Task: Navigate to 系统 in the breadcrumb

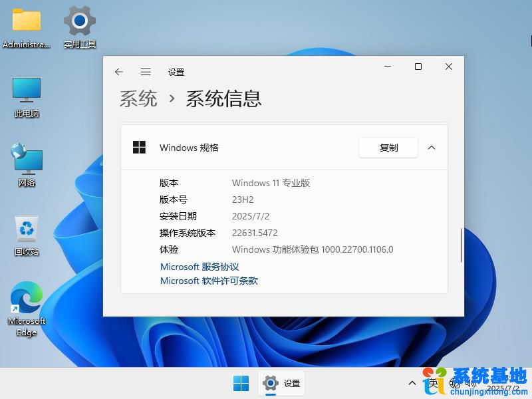Action: tap(138, 99)
